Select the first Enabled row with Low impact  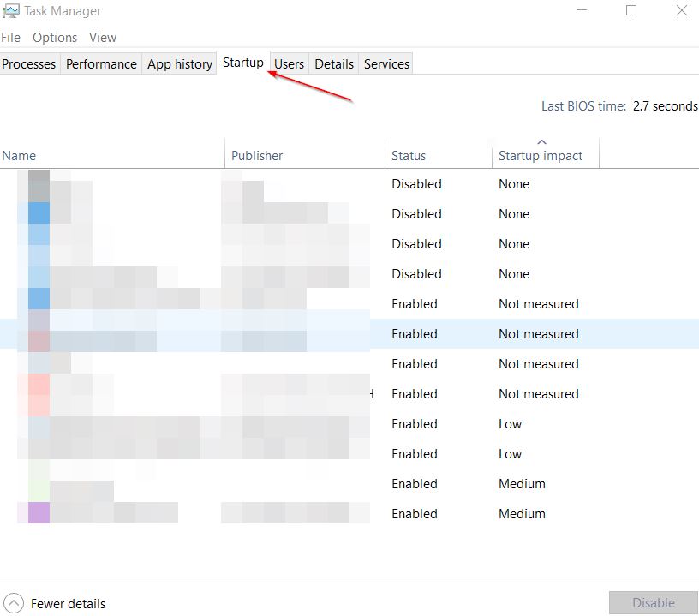coord(349,424)
